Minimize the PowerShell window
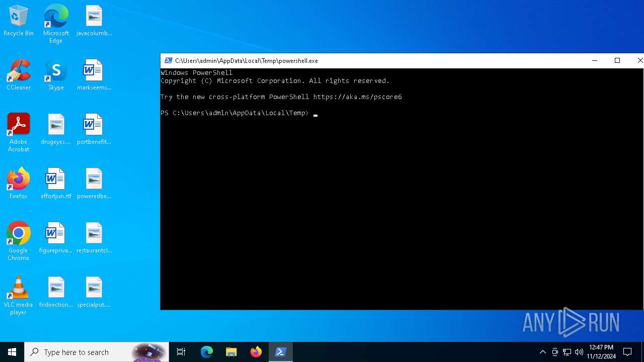This screenshot has width=644, height=362. [595, 60]
